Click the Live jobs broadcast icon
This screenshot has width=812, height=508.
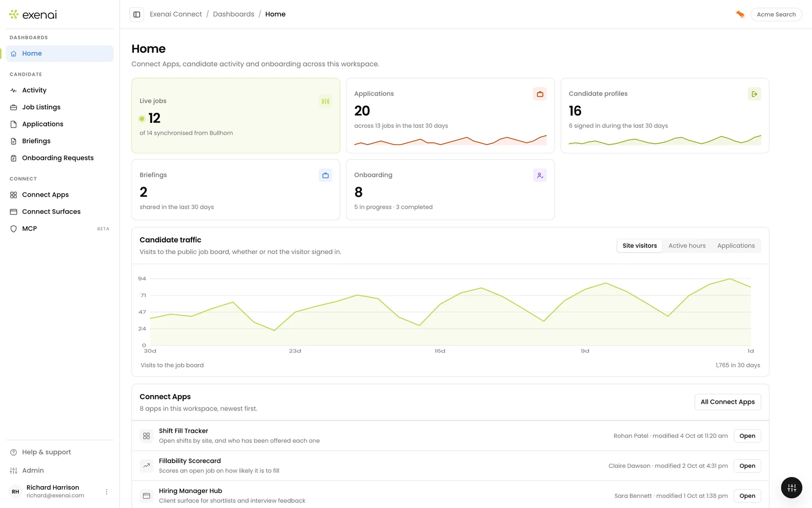[x=325, y=101]
